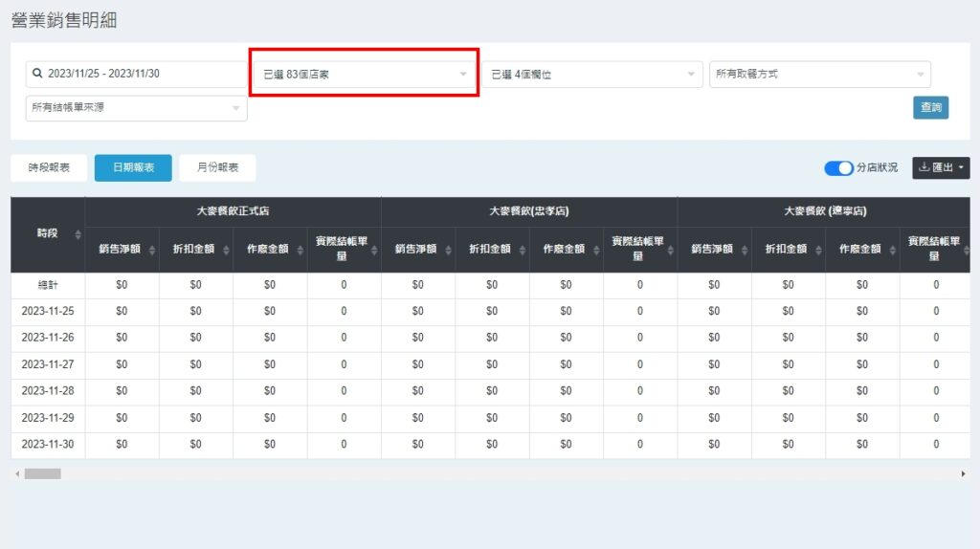The width and height of the screenshot is (980, 549).
Task: Open the 匯出 export menu button
Action: point(941,168)
